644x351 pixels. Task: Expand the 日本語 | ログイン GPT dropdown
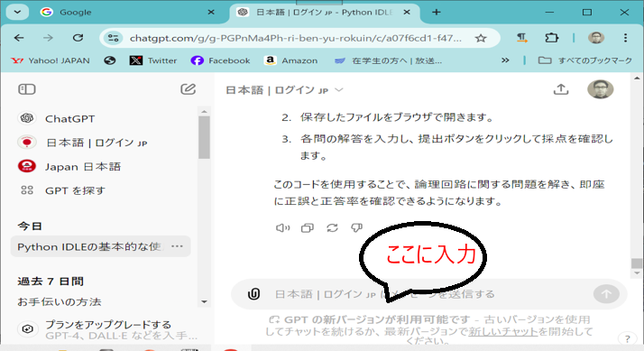pyautogui.click(x=284, y=90)
